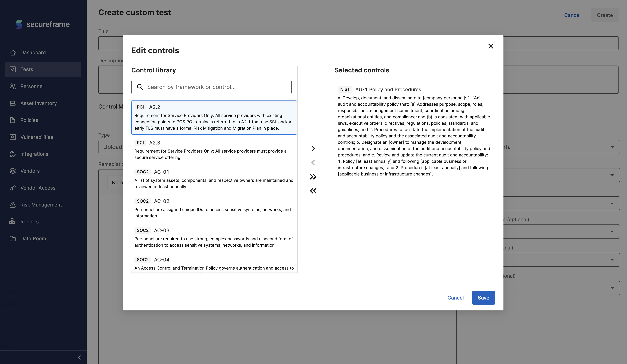Image resolution: width=627 pixels, height=364 pixels.
Task: Open the Vendors section
Action: [x=30, y=171]
